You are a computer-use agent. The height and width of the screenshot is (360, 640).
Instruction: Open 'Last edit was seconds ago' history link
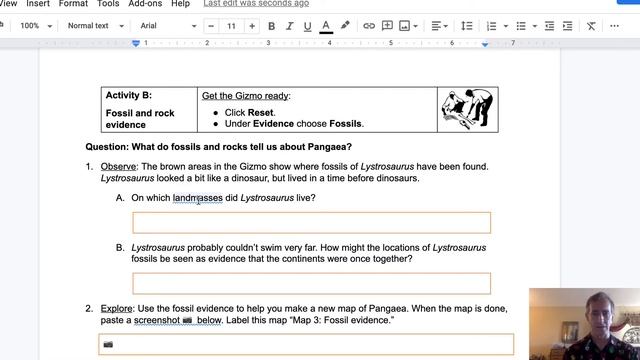click(256, 4)
